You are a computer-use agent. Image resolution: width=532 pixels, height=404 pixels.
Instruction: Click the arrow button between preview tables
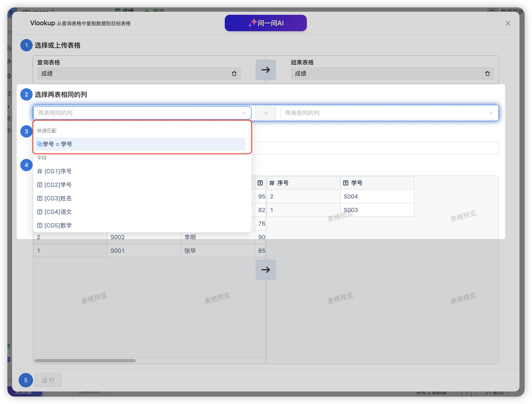click(x=266, y=270)
